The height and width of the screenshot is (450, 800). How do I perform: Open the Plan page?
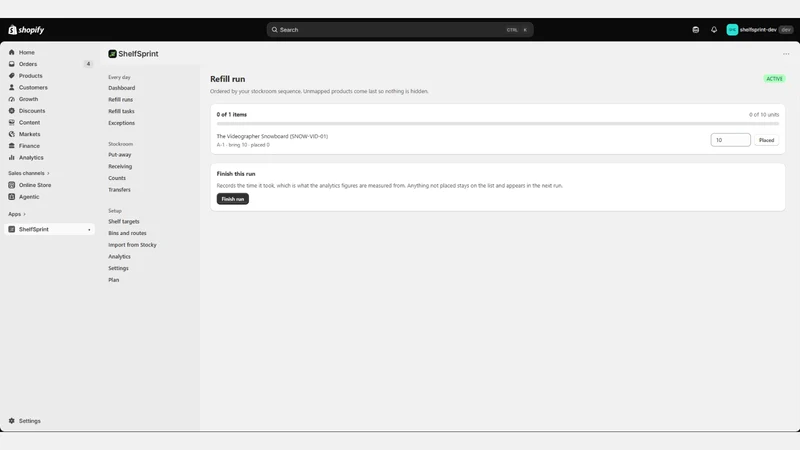113,280
